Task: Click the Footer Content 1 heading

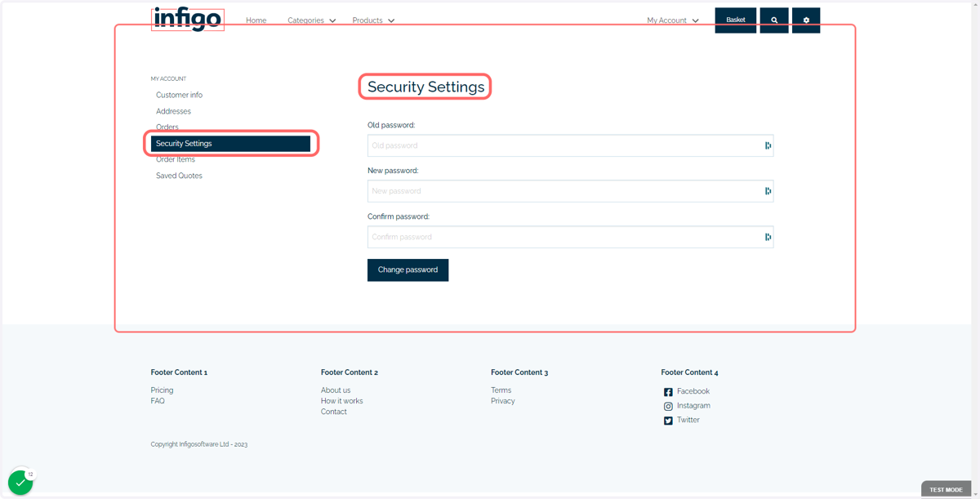Action: [x=179, y=372]
